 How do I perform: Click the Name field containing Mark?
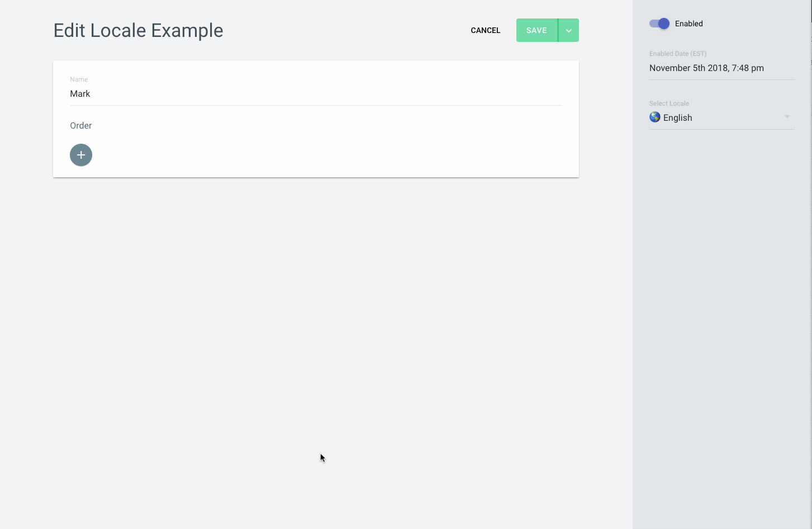click(315, 94)
